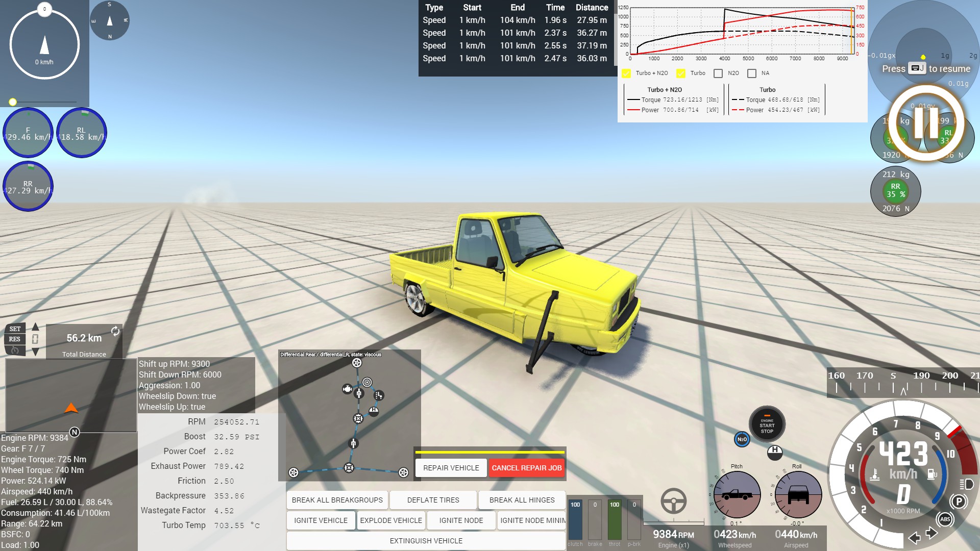Click the RL tire speed gauge

[82, 133]
